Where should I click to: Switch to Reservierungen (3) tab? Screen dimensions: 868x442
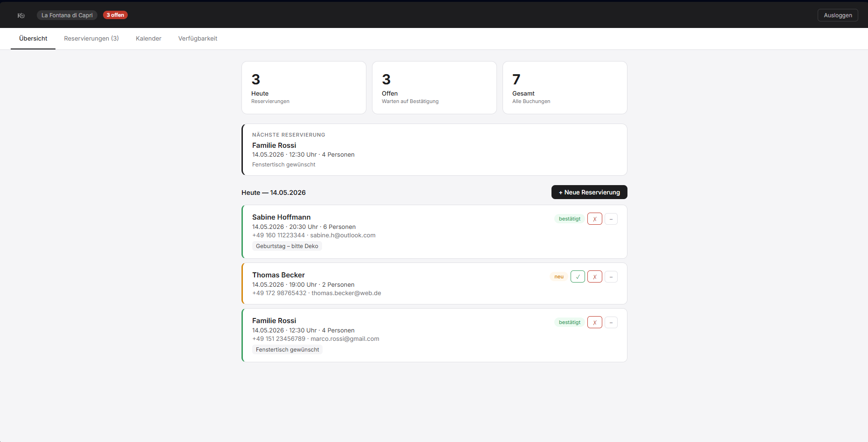coord(91,39)
